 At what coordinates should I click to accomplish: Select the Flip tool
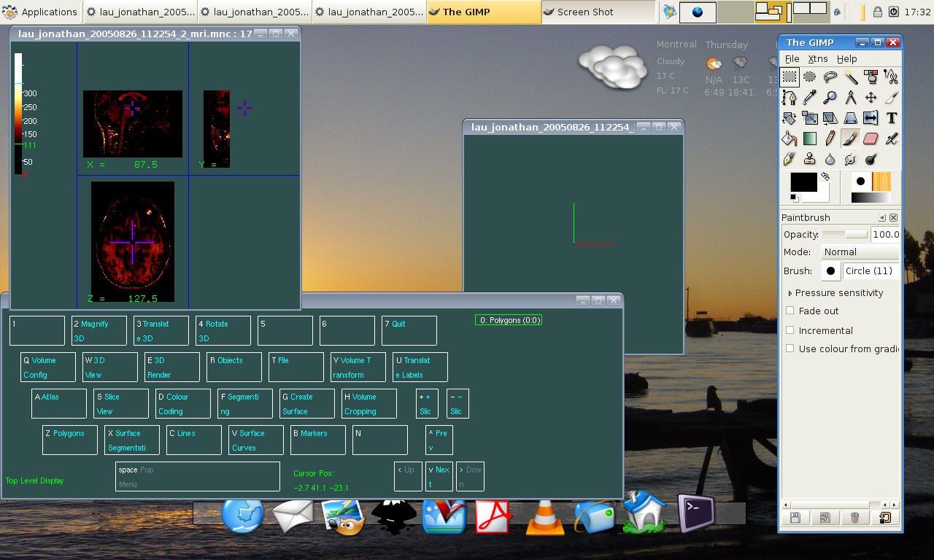click(871, 117)
